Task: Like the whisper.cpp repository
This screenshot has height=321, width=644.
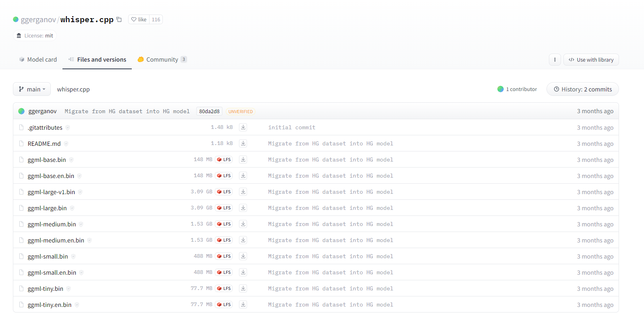Action: coord(139,19)
